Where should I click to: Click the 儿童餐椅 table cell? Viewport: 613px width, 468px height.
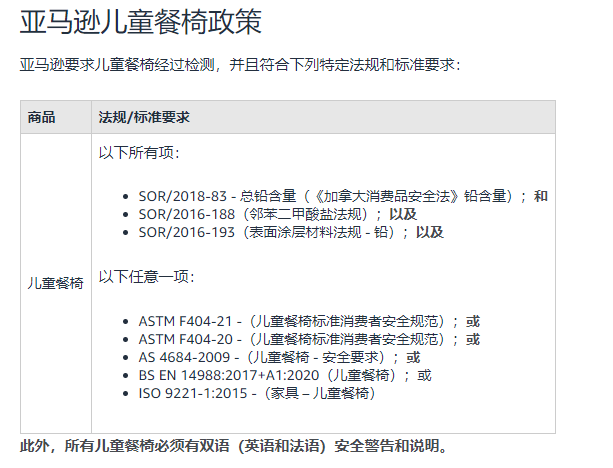point(56,283)
